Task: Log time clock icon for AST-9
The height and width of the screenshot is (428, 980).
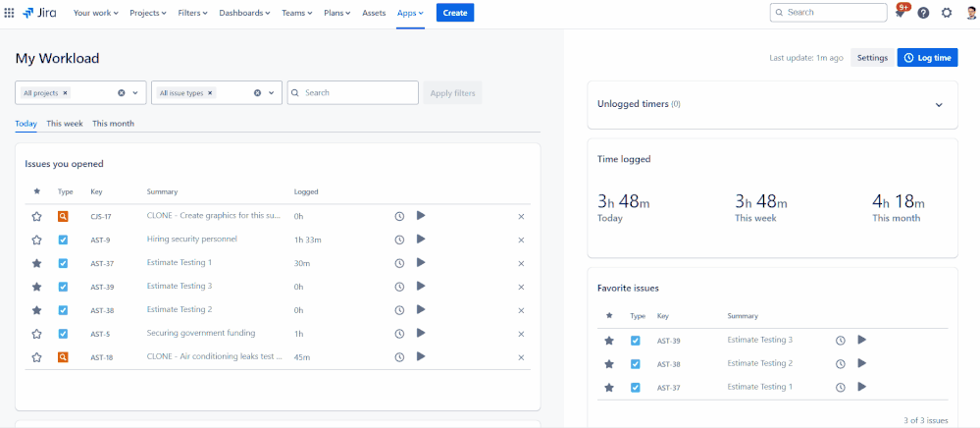Action: tap(399, 240)
